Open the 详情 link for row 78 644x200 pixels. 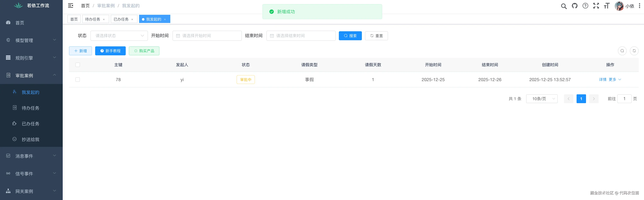(x=603, y=80)
